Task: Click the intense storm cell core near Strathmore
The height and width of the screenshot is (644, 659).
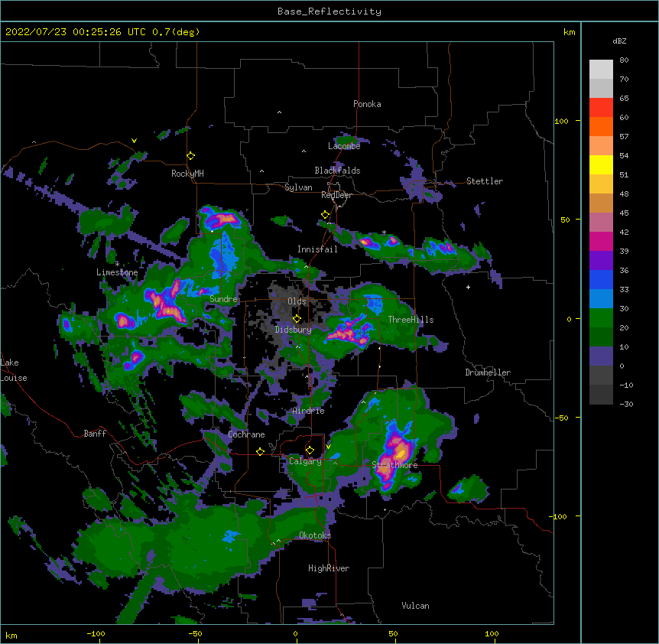Action: pos(401,453)
